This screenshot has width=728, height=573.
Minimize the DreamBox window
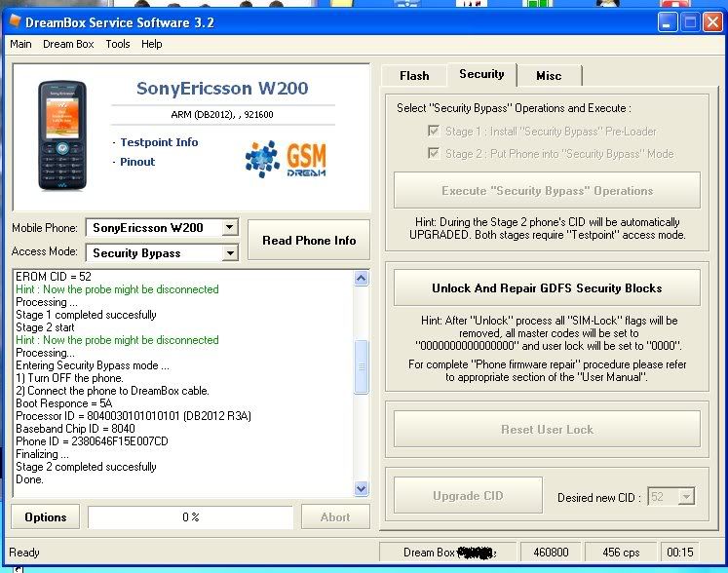pyautogui.click(x=668, y=21)
